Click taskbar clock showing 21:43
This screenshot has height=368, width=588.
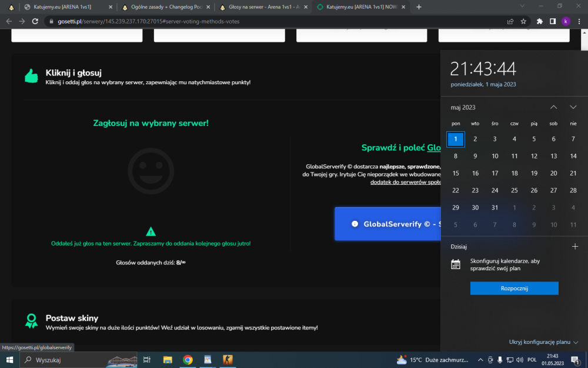[x=552, y=360]
